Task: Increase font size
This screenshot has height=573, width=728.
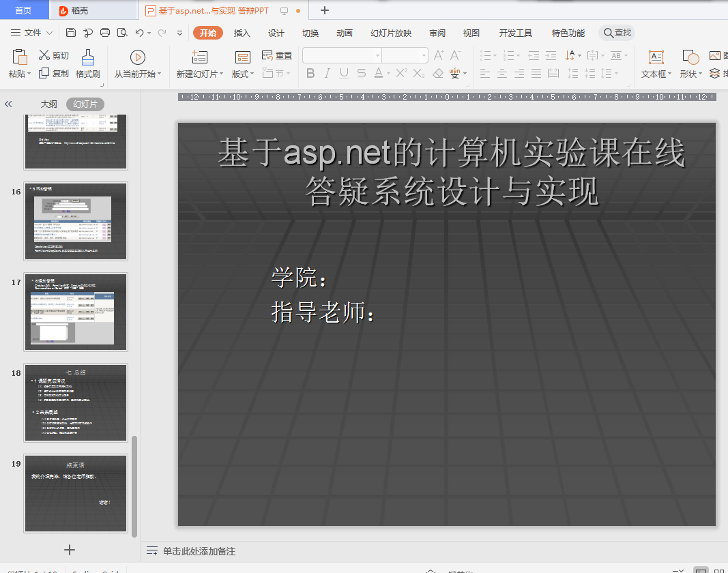Action: coord(439,56)
